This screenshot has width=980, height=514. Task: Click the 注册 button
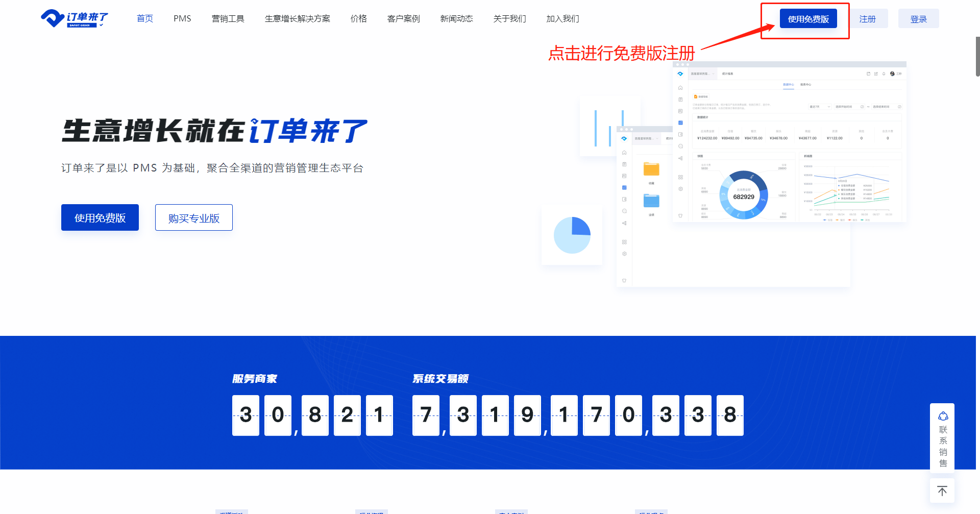pyautogui.click(x=867, y=19)
